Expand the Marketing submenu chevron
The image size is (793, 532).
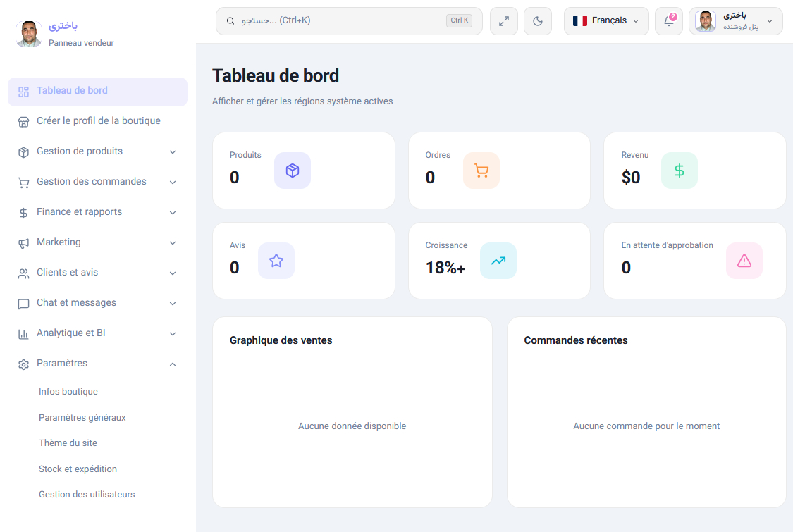click(173, 242)
